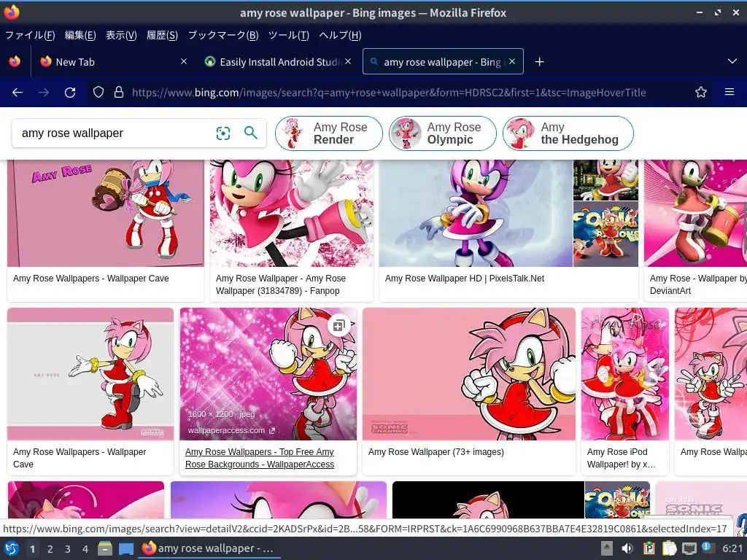
Task: Open the taskbar start menu icon
Action: point(12,548)
